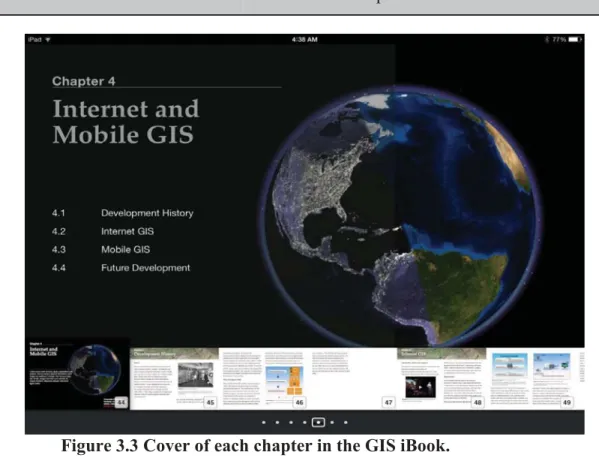Select page 47 thumbnail

(x=353, y=379)
